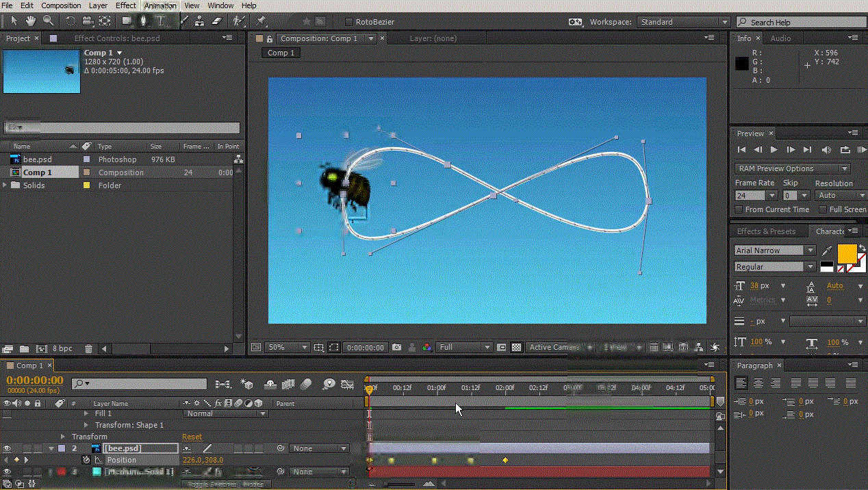868x490 pixels.
Task: Open the bee.psd Parent None dropdown
Action: (320, 448)
